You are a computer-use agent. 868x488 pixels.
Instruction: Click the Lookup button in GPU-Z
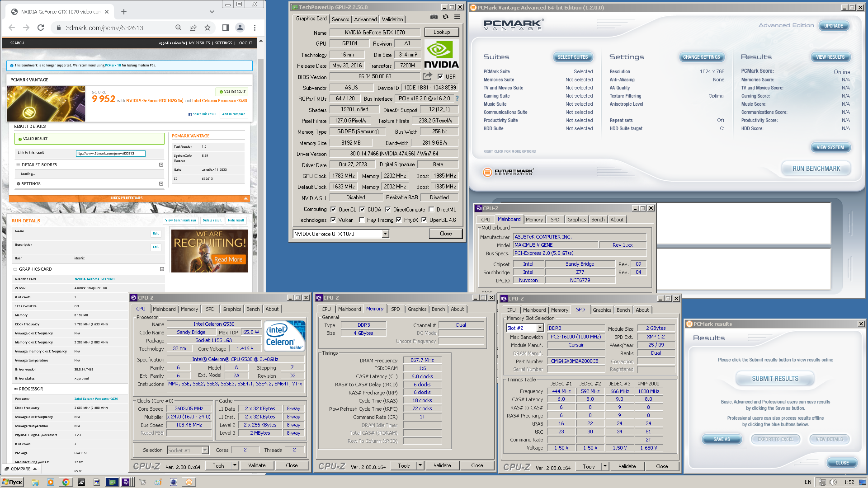(442, 32)
